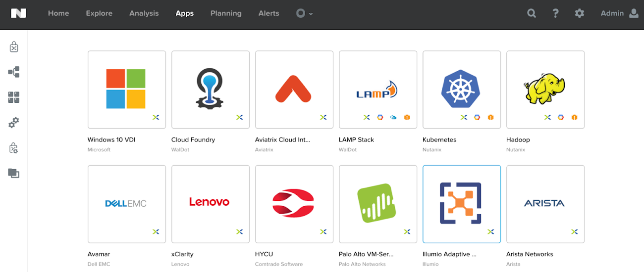Click the Nutanix X icon on Windows 10 VDI
Image resolution: width=644 pixels, height=272 pixels.
point(156,117)
